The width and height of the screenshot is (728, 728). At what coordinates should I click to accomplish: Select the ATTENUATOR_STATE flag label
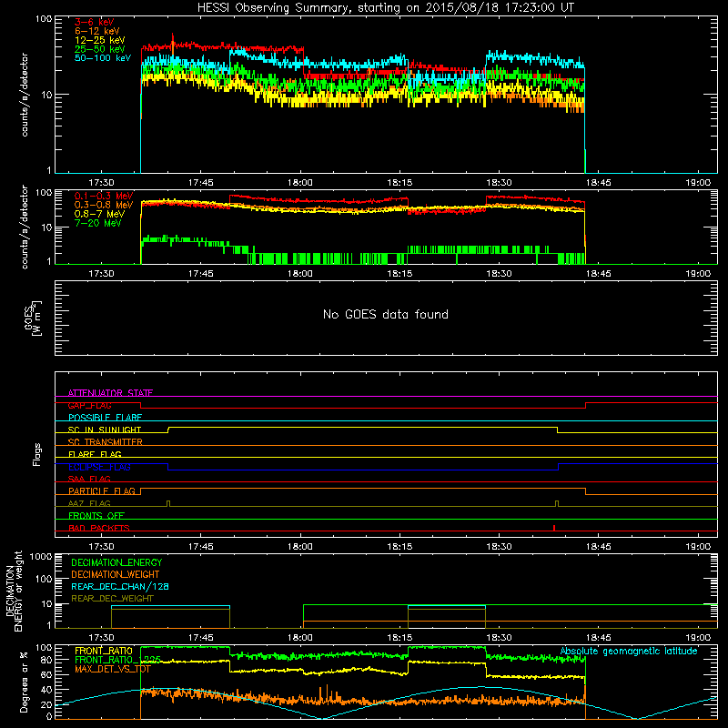coord(110,393)
